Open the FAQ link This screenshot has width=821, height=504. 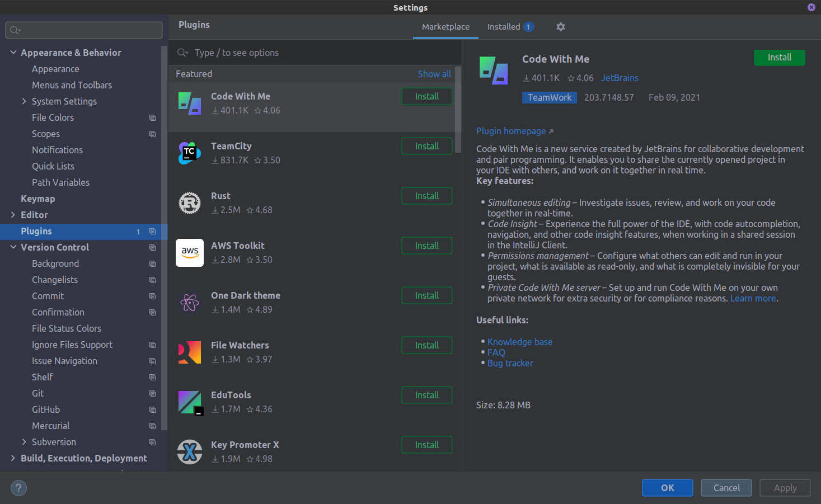click(496, 352)
